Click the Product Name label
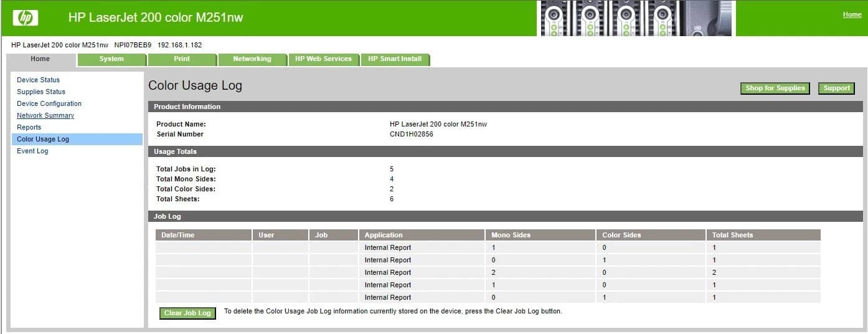Image resolution: width=868 pixels, height=334 pixels. pyautogui.click(x=181, y=124)
